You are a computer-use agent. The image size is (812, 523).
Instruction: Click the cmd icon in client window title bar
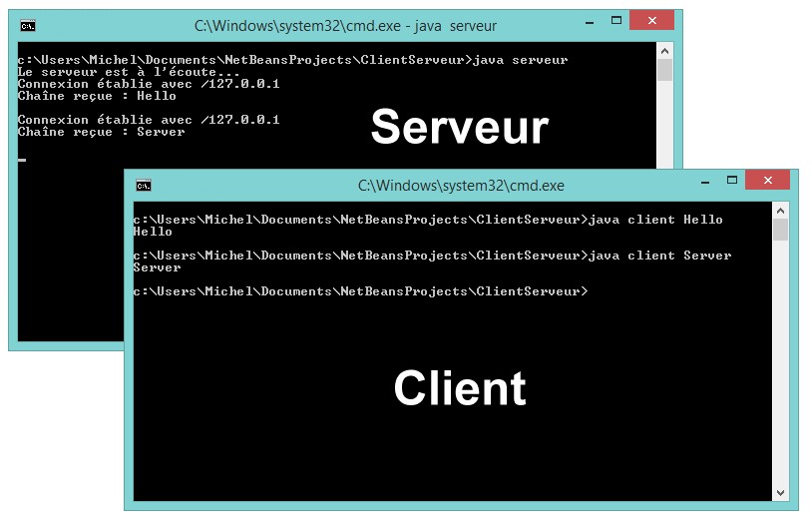click(143, 185)
